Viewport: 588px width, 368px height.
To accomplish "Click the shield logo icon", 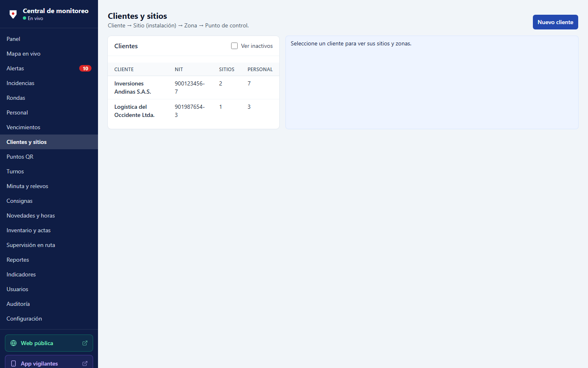I will [13, 14].
